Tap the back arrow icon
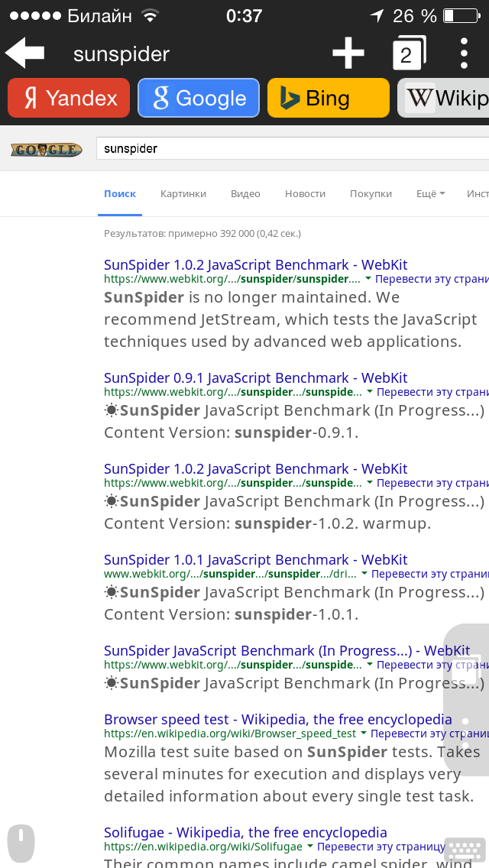The width and height of the screenshot is (489, 868). click(24, 53)
